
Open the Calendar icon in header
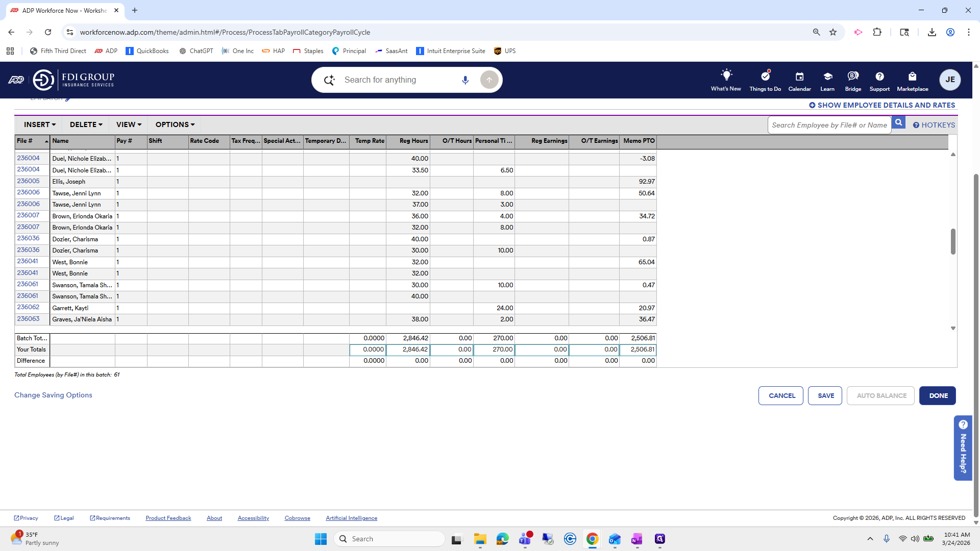(x=799, y=77)
